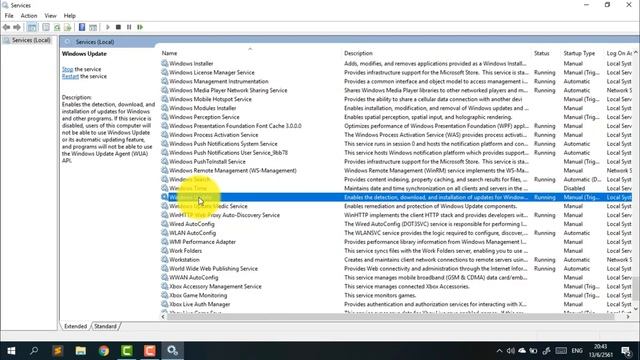
Task: Select Windows Perception Service
Action: pyautogui.click(x=204, y=117)
